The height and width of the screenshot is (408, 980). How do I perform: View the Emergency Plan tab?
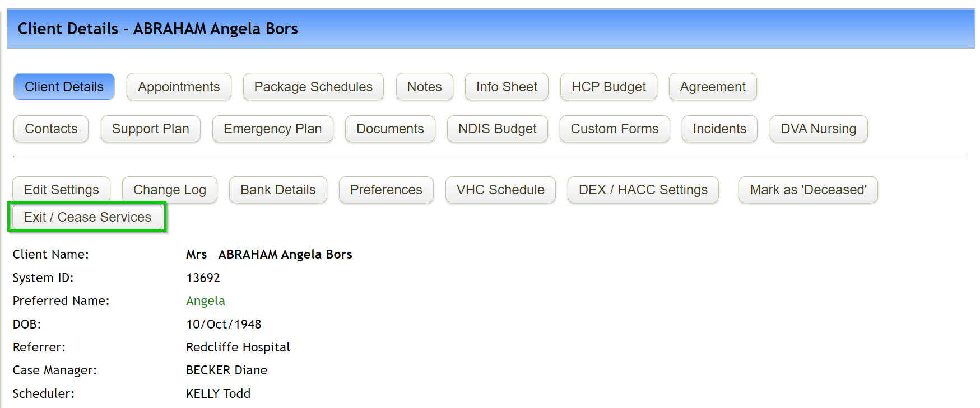click(272, 129)
